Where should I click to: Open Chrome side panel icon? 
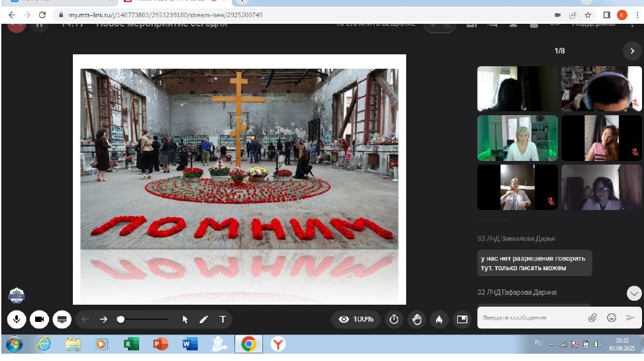pos(607,15)
